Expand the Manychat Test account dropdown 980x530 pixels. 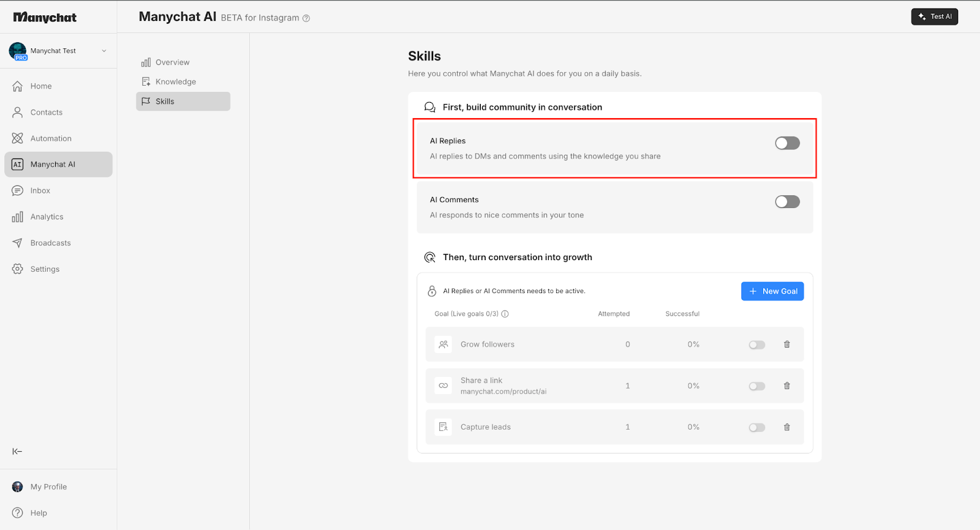click(x=104, y=51)
